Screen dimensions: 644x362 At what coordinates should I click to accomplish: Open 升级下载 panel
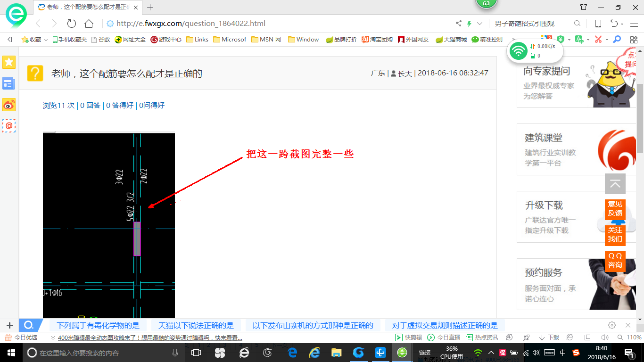576,217
